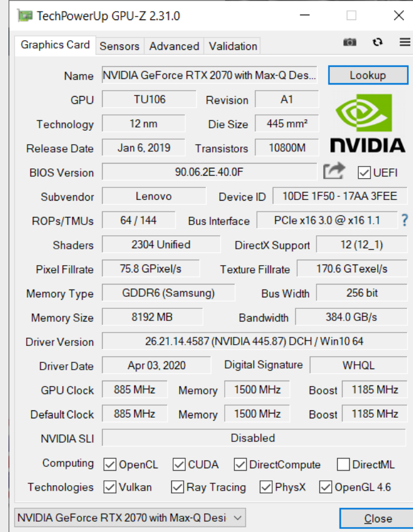The height and width of the screenshot is (532, 413).
Task: Open the GPU selection dropdown
Action: point(130,518)
